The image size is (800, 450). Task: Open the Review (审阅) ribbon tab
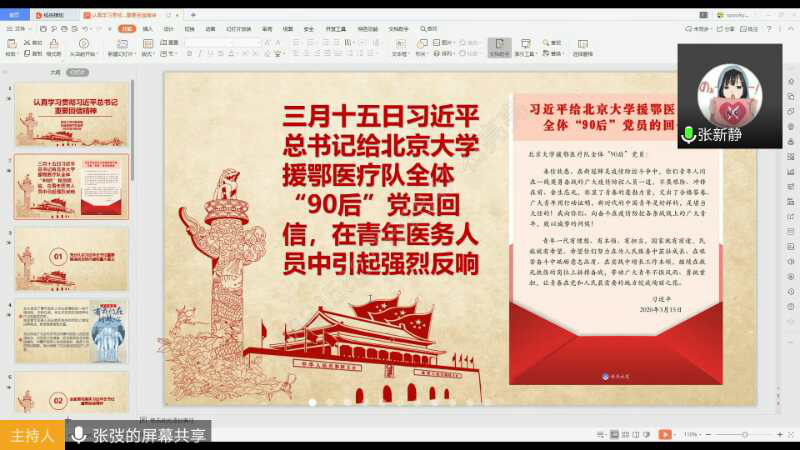(x=267, y=29)
